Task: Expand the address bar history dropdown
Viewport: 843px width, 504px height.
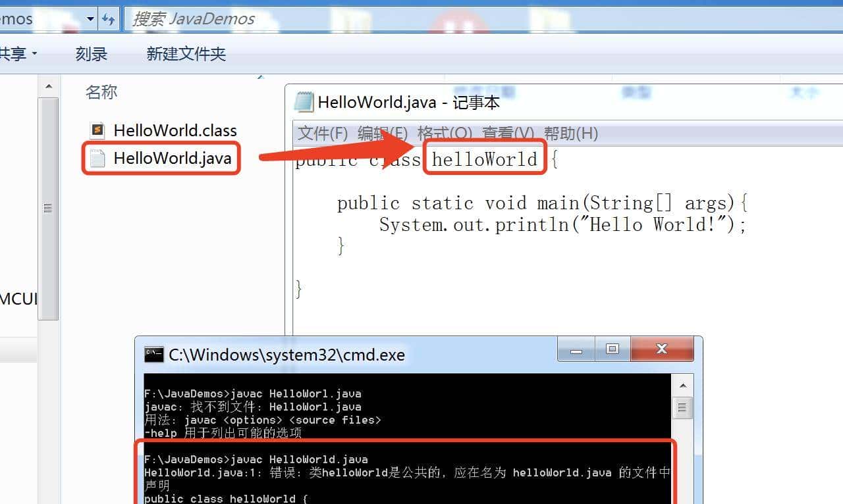Action: (90, 18)
